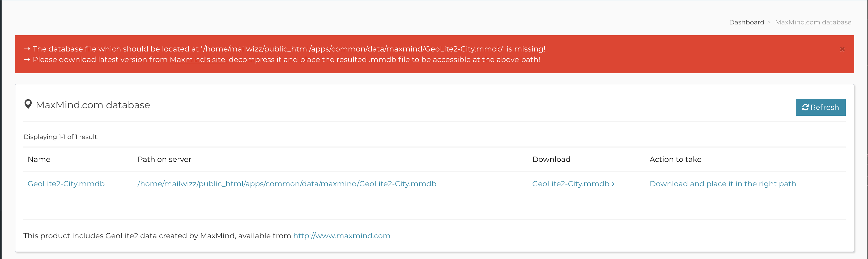
Task: Click 'Download and place it in the right path'
Action: [x=723, y=184]
